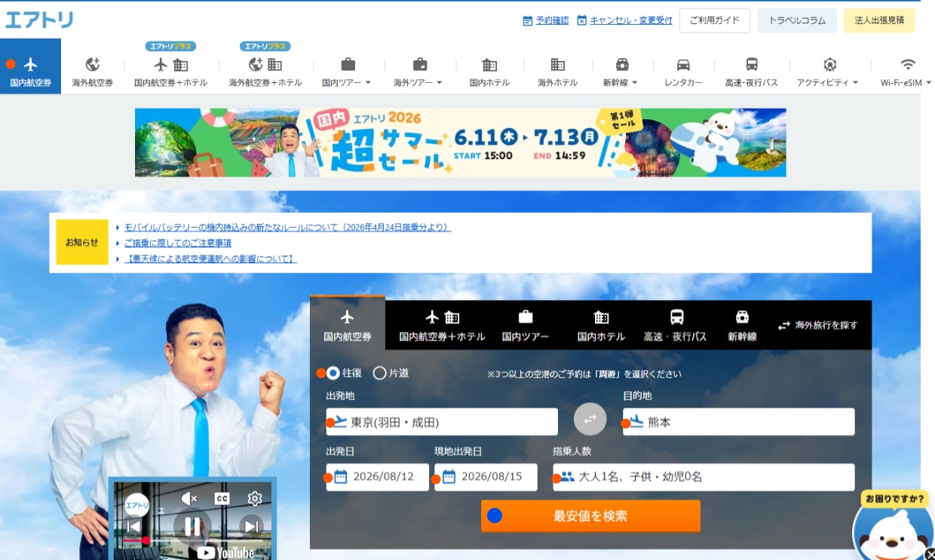Switch to 高速・夜行バス search tab
This screenshot has width=935, height=560.
tap(676, 326)
